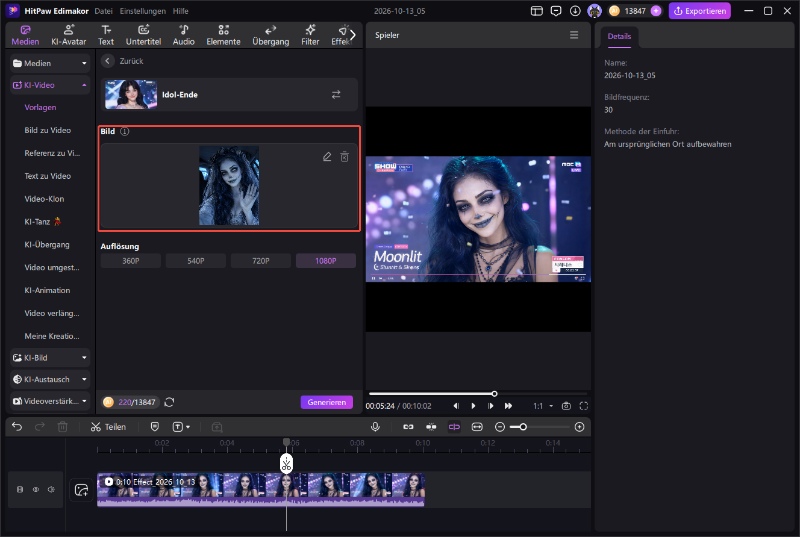Open the text tool dropdown in the timeline toolbar
The width and height of the screenshot is (800, 537).
tap(181, 427)
